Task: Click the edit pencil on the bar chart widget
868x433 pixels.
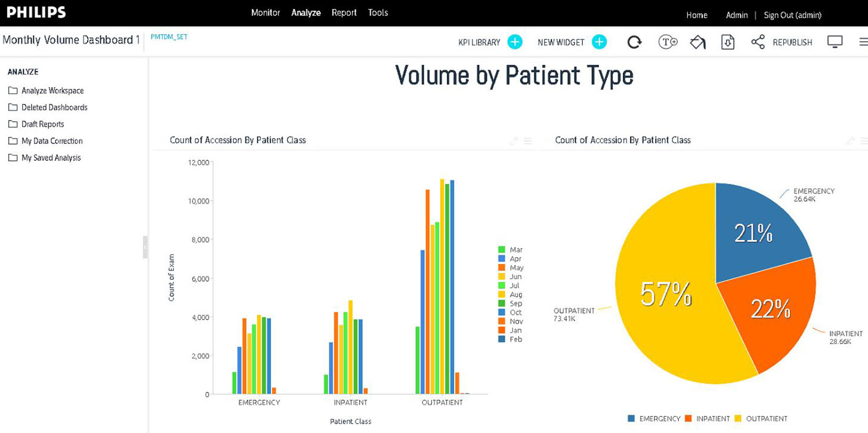Action: (x=514, y=141)
